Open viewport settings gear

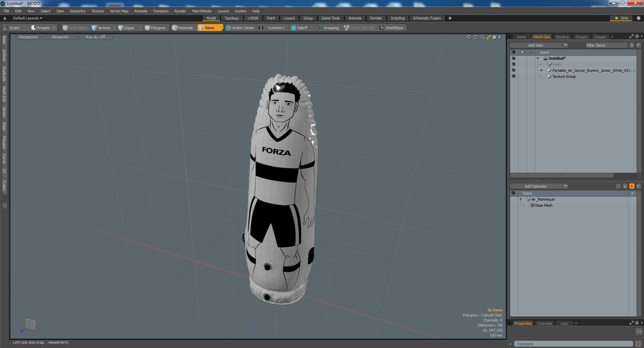pos(494,37)
